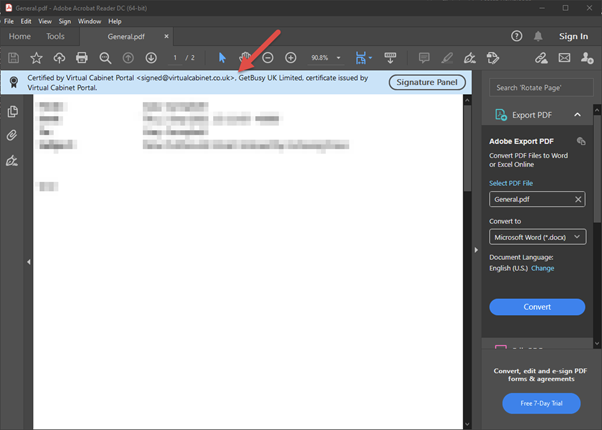This screenshot has width=602, height=430.
Task: Click the document scroll down arrow
Action: 467,425
